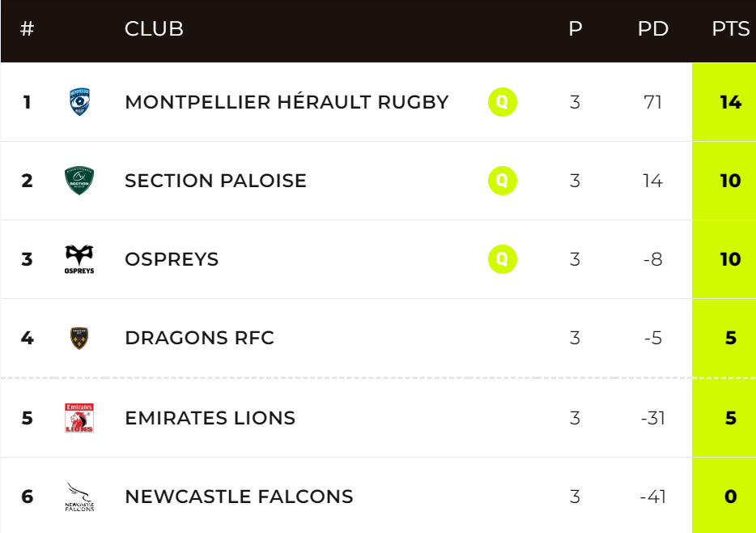Click the Dragons RFC shield logo
The width and height of the screenshot is (756, 533).
click(79, 338)
